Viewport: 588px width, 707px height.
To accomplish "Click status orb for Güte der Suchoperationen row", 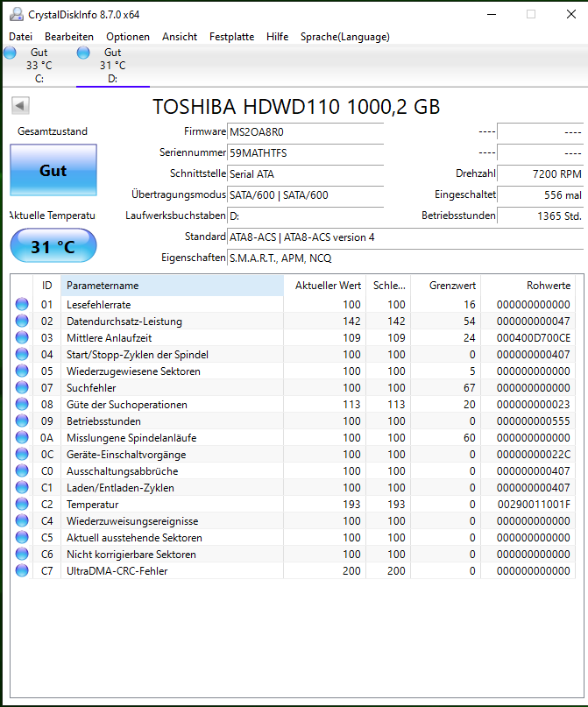I will click(22, 405).
